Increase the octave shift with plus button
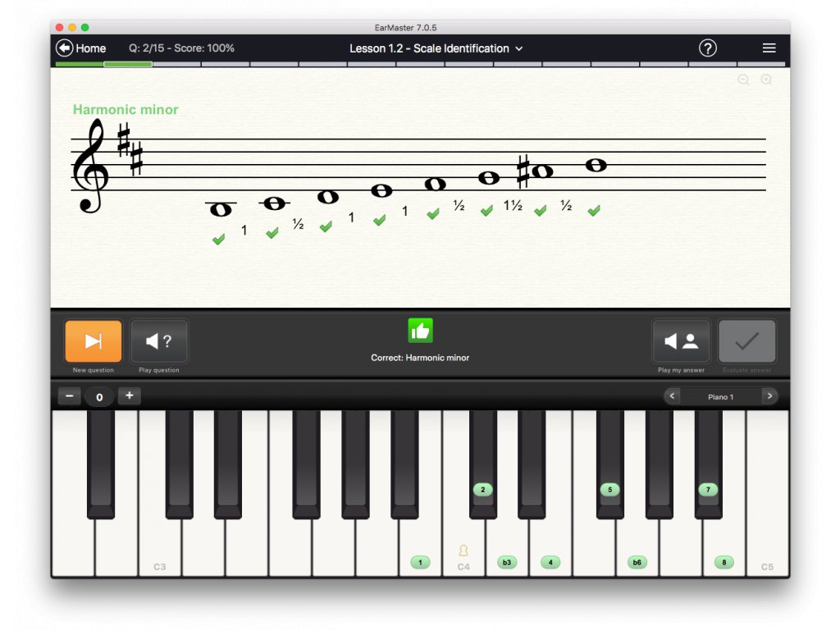The height and width of the screenshot is (630, 840). [x=129, y=396]
